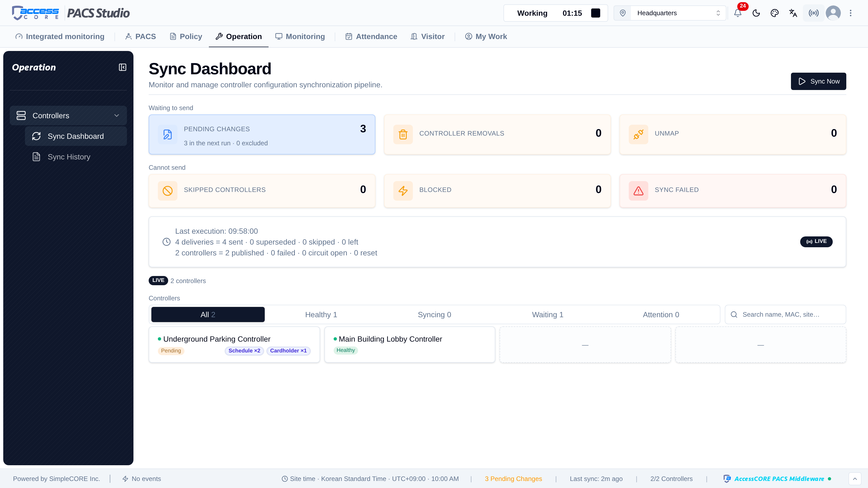Click the Sync Failed warning icon
The height and width of the screenshot is (488, 868).
click(638, 191)
